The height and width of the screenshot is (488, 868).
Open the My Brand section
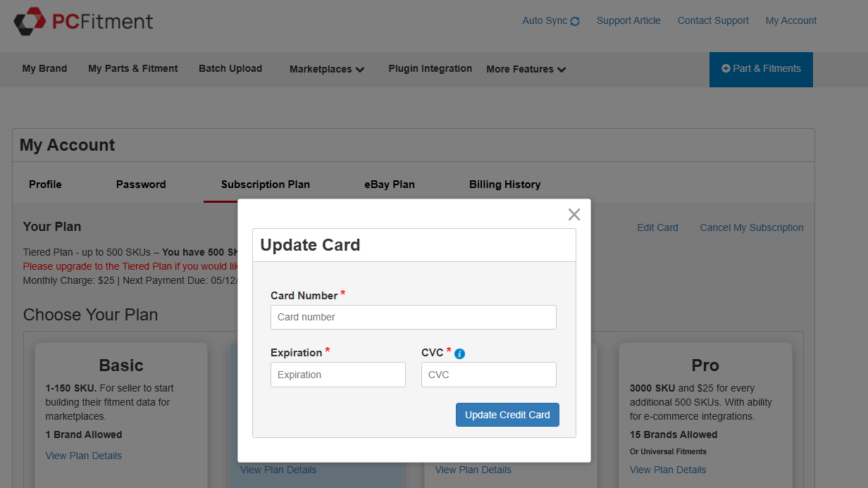tap(44, 68)
